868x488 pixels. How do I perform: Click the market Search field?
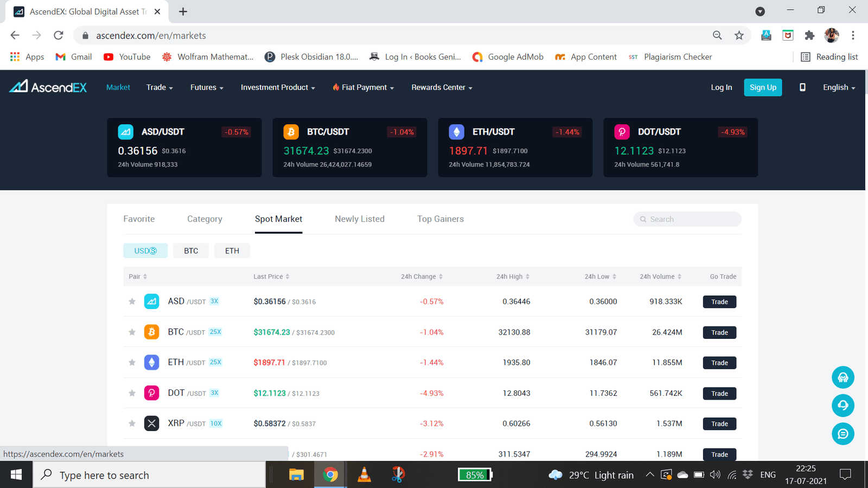coord(687,219)
